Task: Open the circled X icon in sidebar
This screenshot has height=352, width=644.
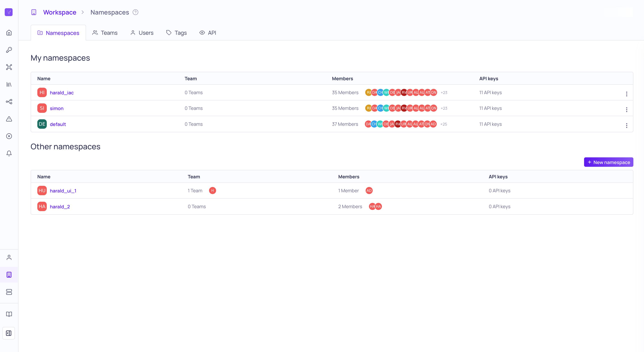Action: (x=9, y=136)
